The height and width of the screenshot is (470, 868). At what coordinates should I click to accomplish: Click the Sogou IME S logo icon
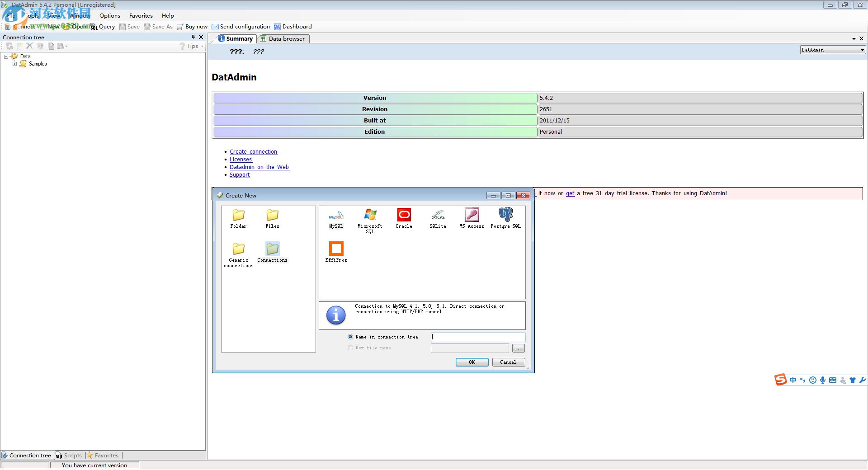(781, 380)
